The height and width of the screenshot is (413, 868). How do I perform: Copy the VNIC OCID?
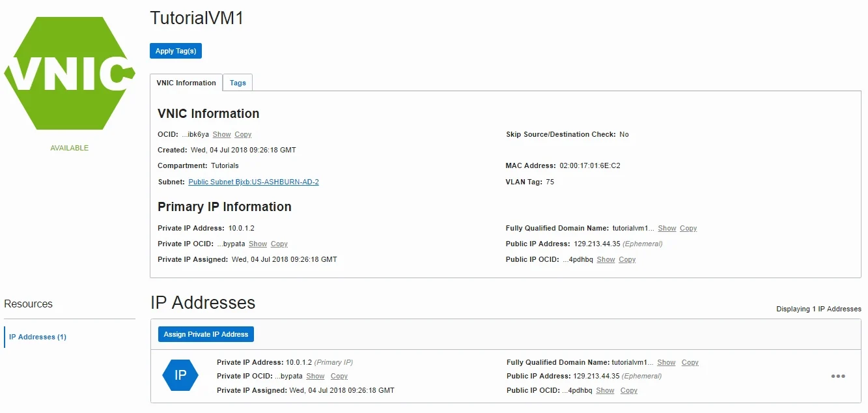pos(243,135)
